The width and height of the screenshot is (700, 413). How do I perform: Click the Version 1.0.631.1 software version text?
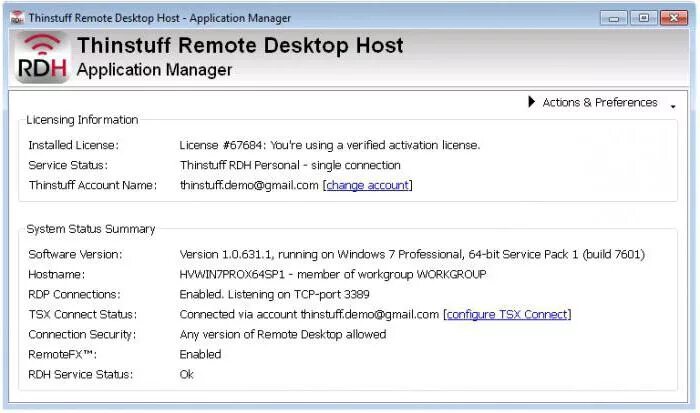coord(412,254)
